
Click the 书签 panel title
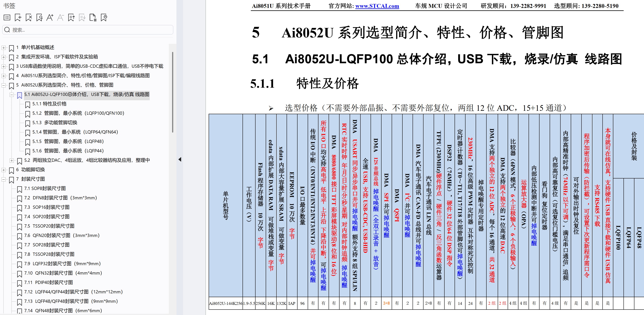(9, 6)
